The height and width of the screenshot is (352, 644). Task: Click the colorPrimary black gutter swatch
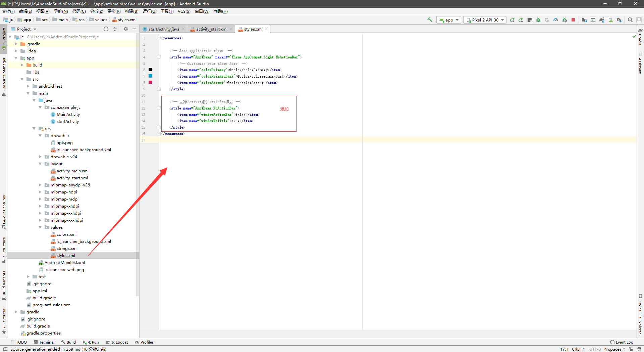pyautogui.click(x=150, y=70)
